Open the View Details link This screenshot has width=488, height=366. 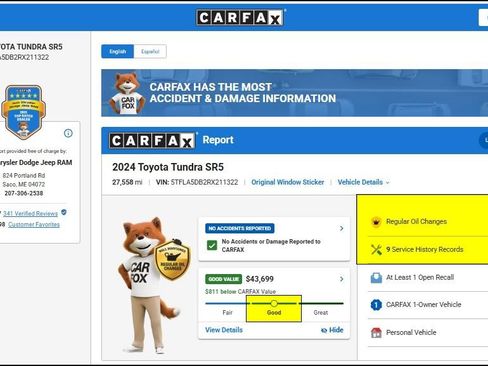coord(224,330)
